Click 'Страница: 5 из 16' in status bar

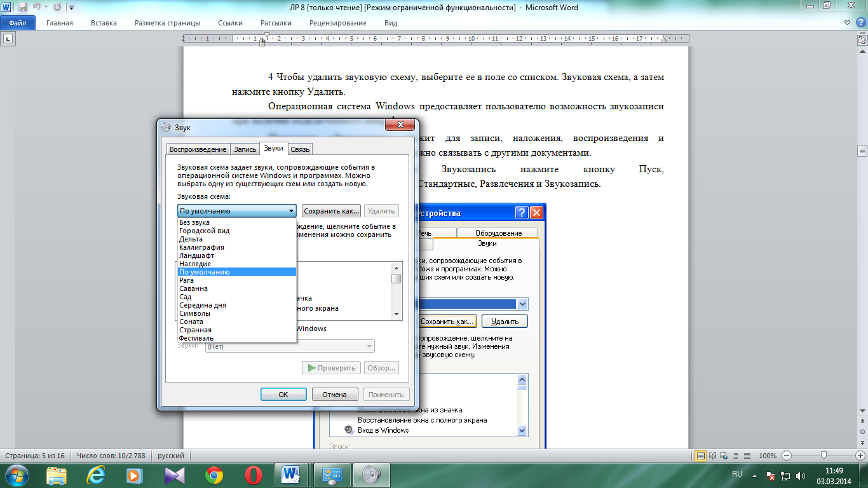pos(35,456)
